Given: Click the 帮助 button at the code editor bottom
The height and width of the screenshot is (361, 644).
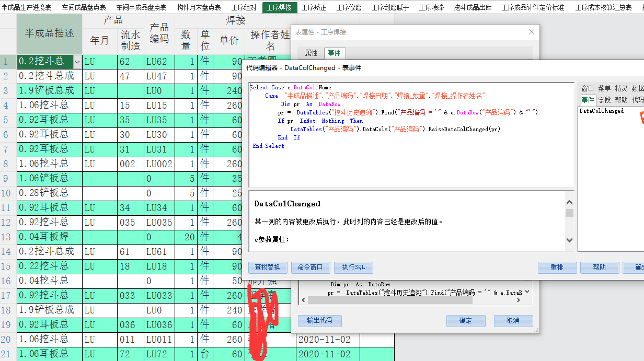Looking at the screenshot, I should 600,267.
